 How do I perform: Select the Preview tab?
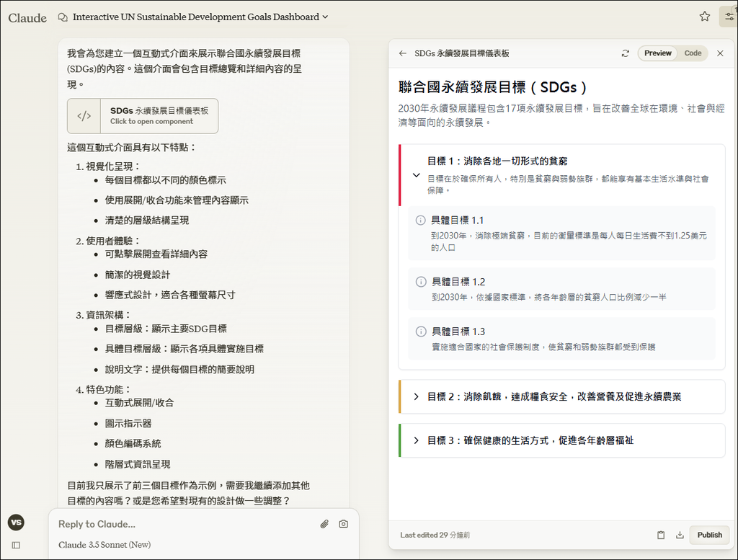659,53
